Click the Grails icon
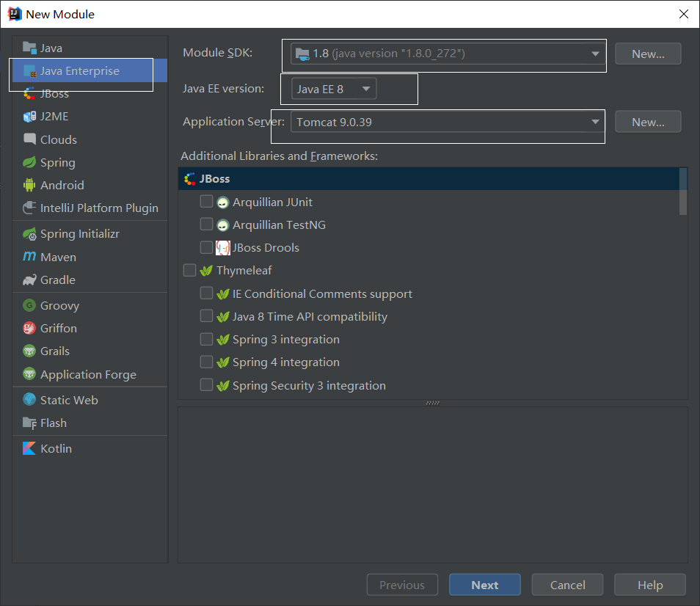This screenshot has height=606, width=700. click(x=29, y=351)
